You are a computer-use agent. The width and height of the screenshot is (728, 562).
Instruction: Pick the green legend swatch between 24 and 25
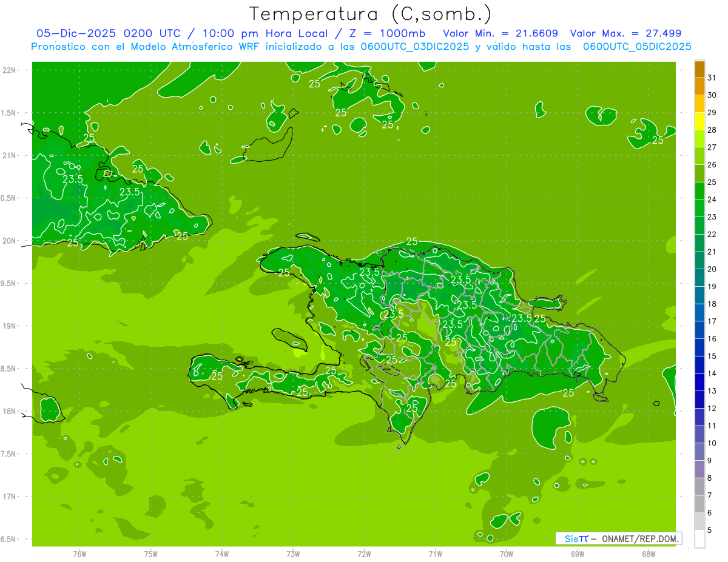tap(699, 191)
